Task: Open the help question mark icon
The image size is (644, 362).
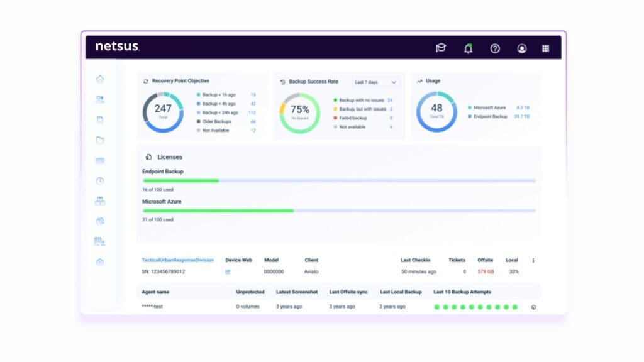Action: click(x=495, y=48)
